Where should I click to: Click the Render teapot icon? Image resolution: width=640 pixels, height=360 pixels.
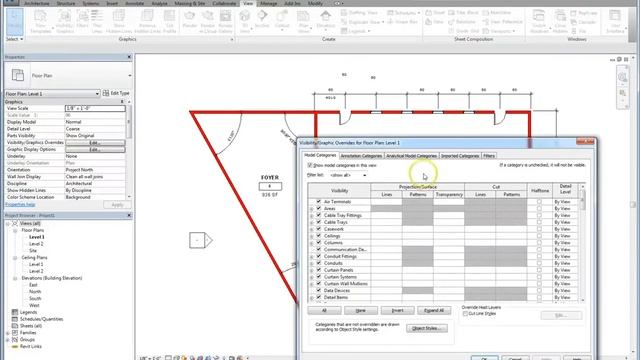[189, 21]
